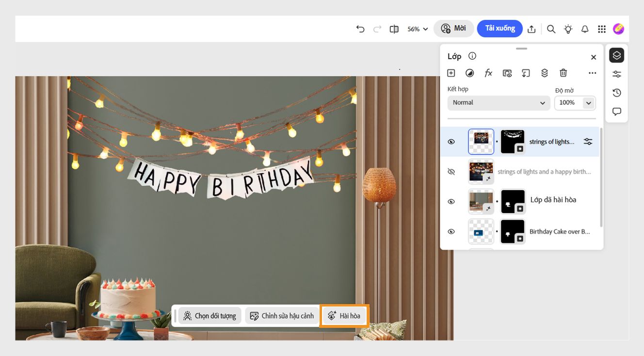The width and height of the screenshot is (644, 356).
Task: Click the adjustment half-circle icon in Lớp panel
Action: click(469, 73)
